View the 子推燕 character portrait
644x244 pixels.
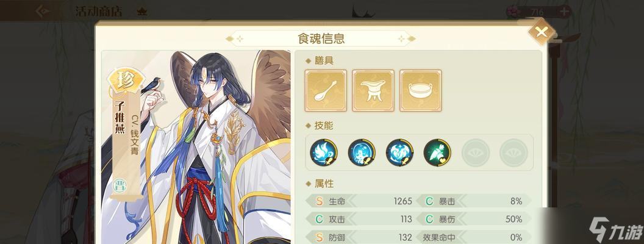[x=196, y=147]
